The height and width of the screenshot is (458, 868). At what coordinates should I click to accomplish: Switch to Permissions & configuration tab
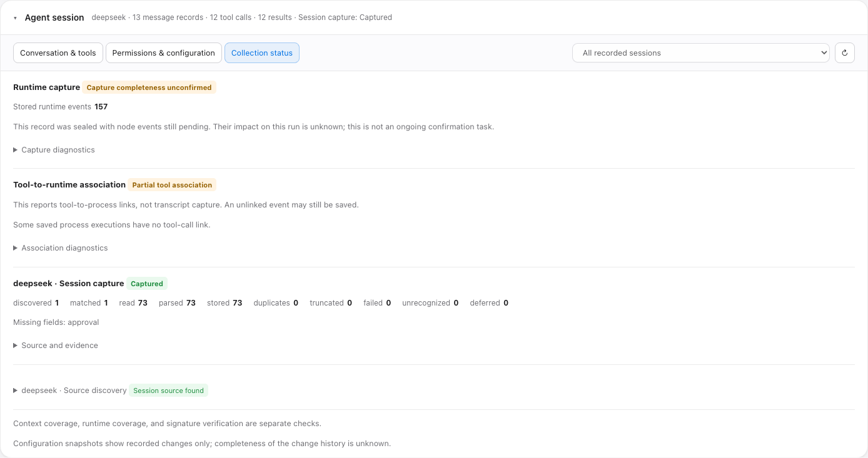tap(164, 53)
